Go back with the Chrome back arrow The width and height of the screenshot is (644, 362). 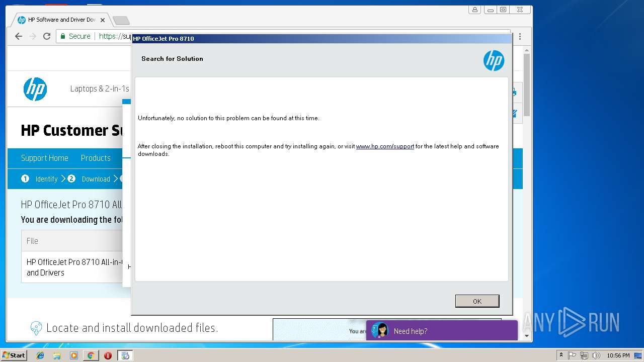point(19,36)
